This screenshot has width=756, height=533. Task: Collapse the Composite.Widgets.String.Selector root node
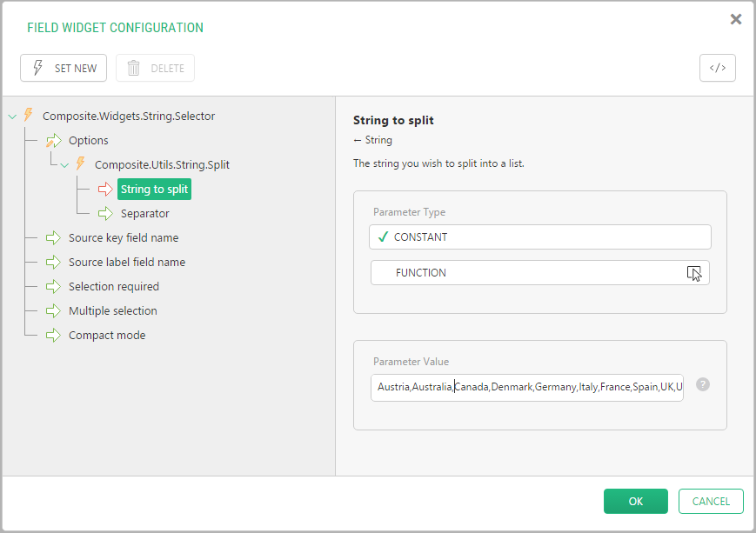click(12, 117)
